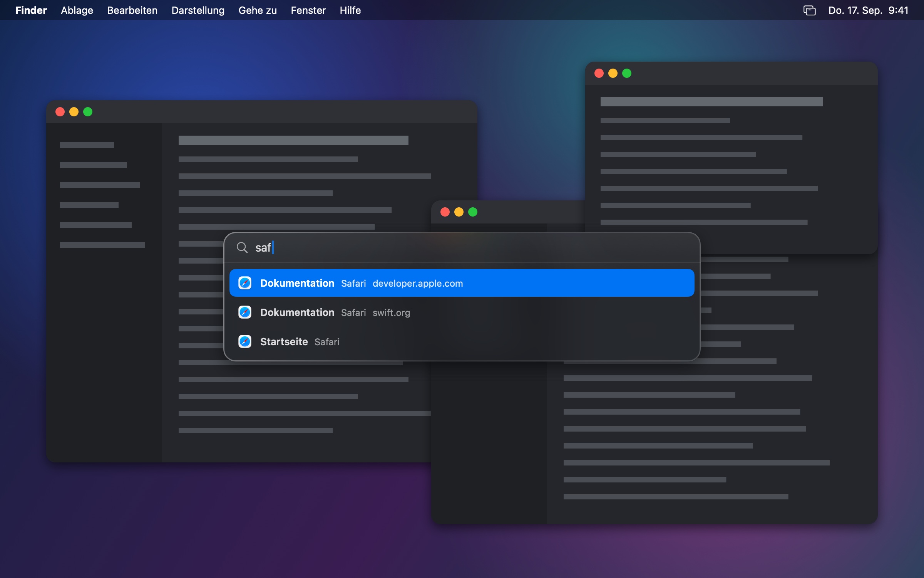The height and width of the screenshot is (578, 924).
Task: Close the top-right window with red button
Action: point(599,73)
